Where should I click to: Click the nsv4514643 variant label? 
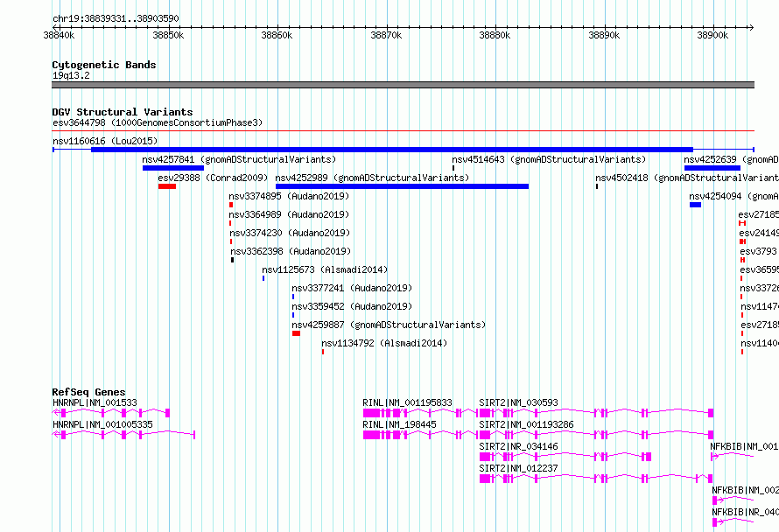coord(549,159)
